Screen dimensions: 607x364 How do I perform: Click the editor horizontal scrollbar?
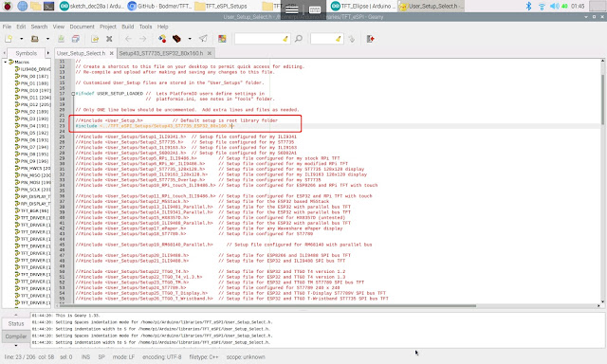[267, 305]
